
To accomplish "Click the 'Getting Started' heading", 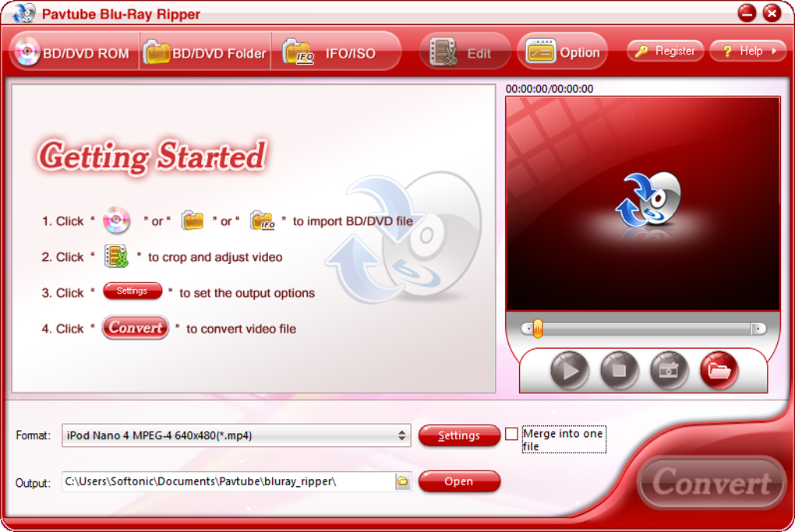I will point(152,156).
